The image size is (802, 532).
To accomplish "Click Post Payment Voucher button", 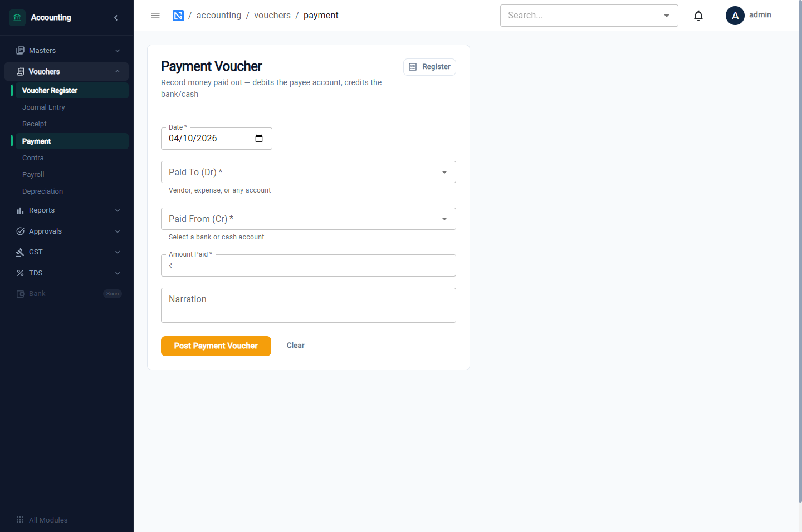I will (216, 346).
